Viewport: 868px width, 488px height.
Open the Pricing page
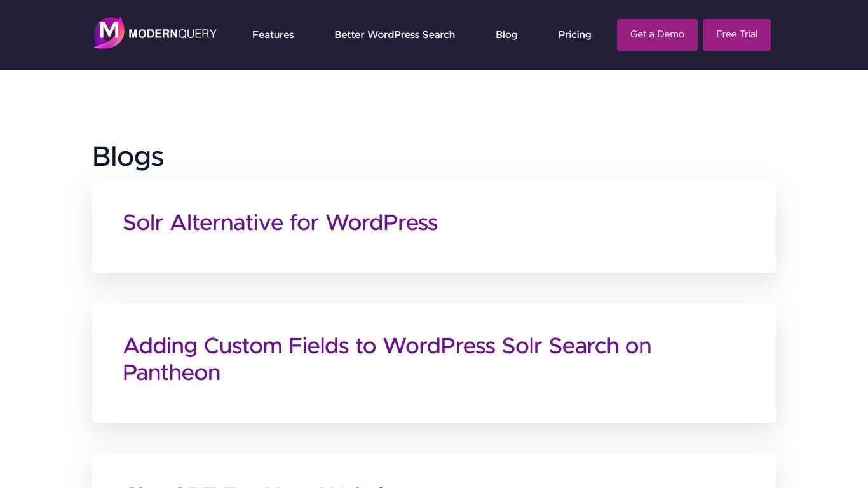574,35
